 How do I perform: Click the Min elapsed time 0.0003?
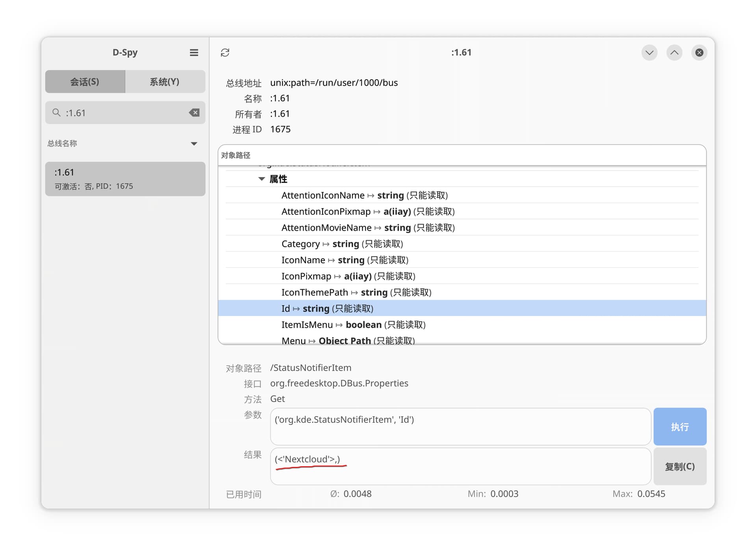(x=504, y=494)
